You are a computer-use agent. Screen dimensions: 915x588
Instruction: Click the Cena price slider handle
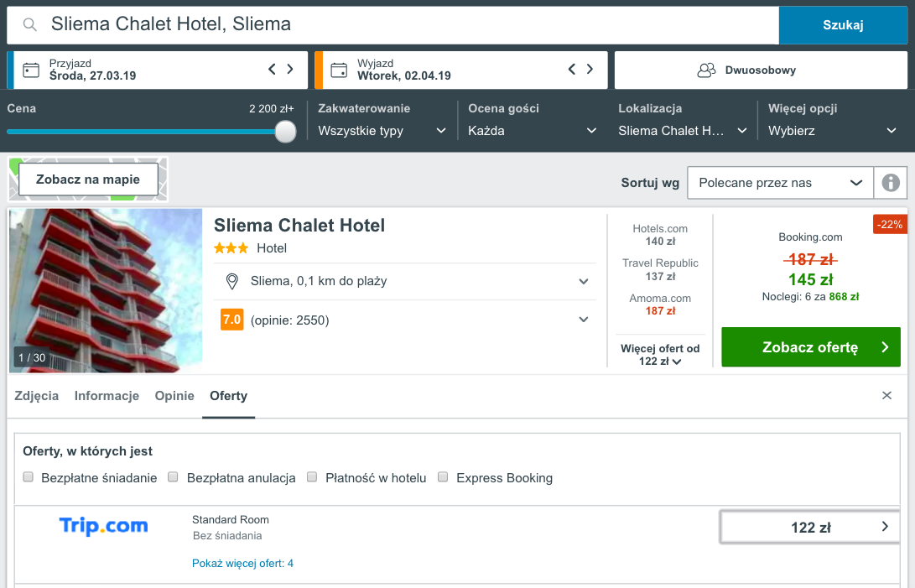click(x=285, y=132)
